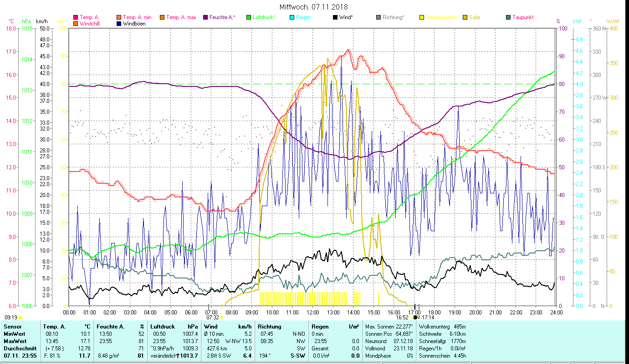Click the pink Temp. A. legend square

[76, 18]
